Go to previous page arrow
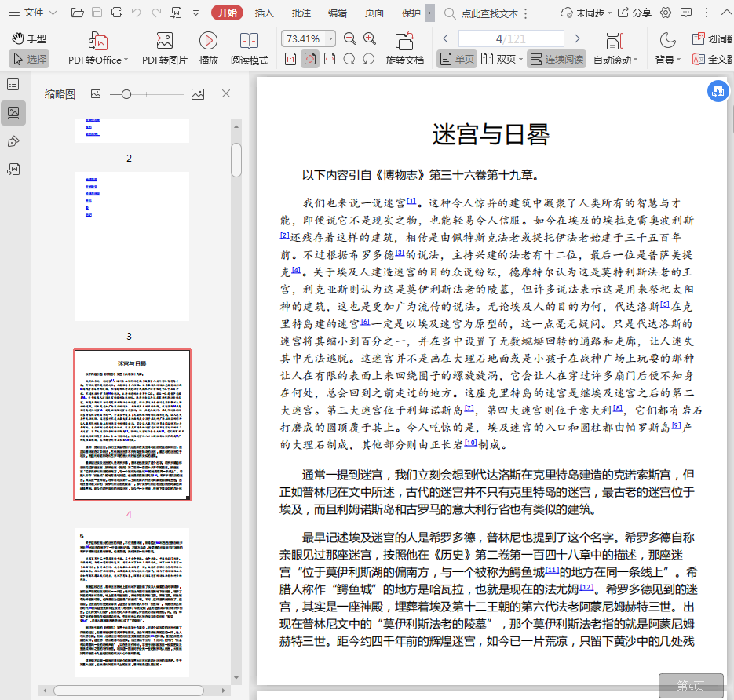 (x=446, y=38)
